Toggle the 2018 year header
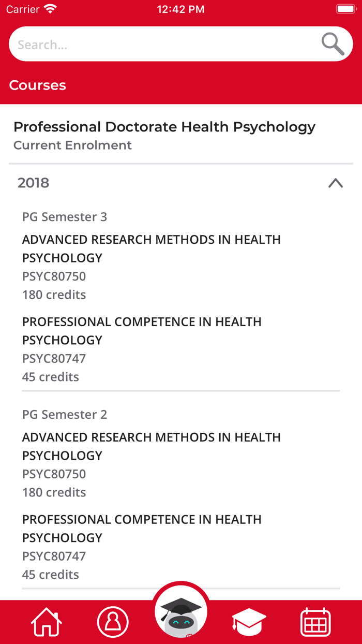This screenshot has height=644, width=362. pyautogui.click(x=34, y=183)
